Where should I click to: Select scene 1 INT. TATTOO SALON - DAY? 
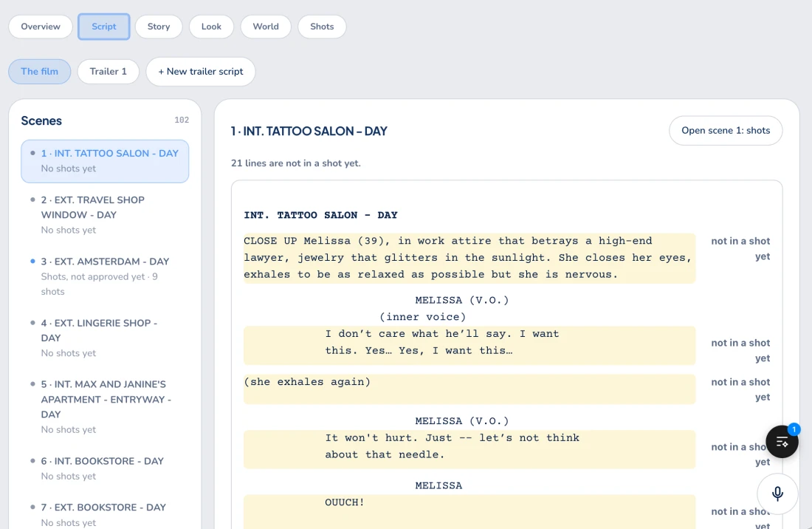[x=105, y=161]
